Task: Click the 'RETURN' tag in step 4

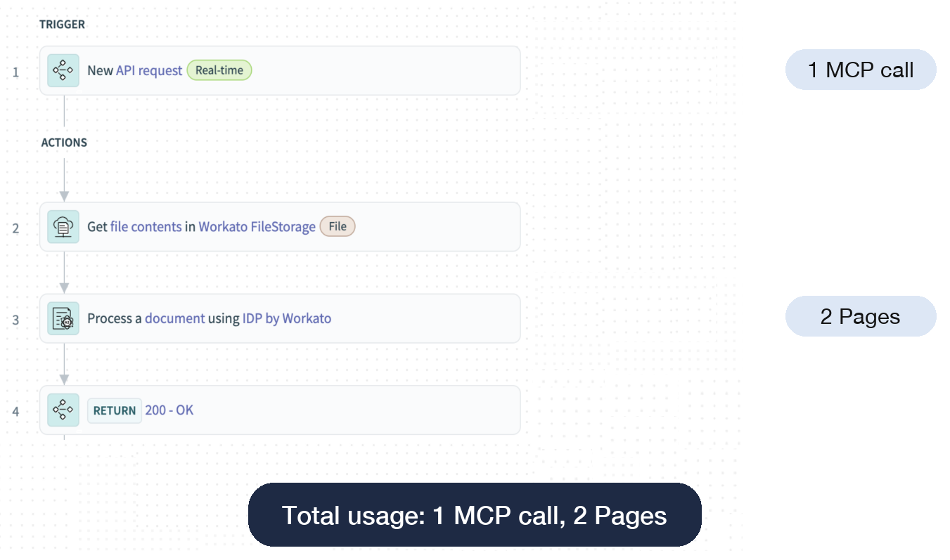Action: [x=115, y=410]
